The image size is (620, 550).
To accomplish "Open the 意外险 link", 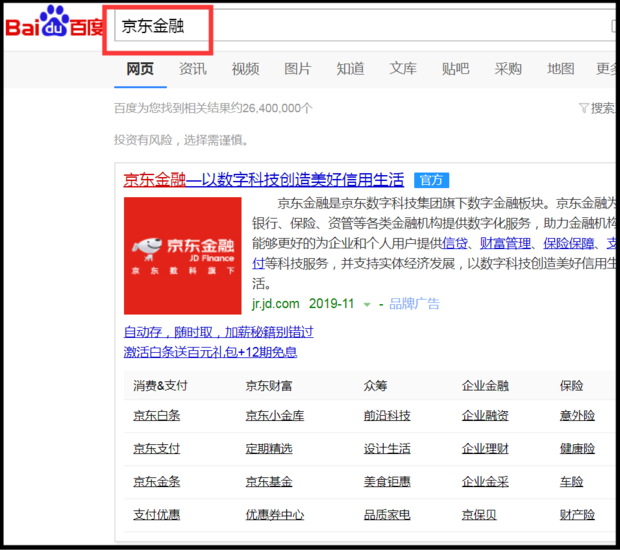I will coord(577,416).
